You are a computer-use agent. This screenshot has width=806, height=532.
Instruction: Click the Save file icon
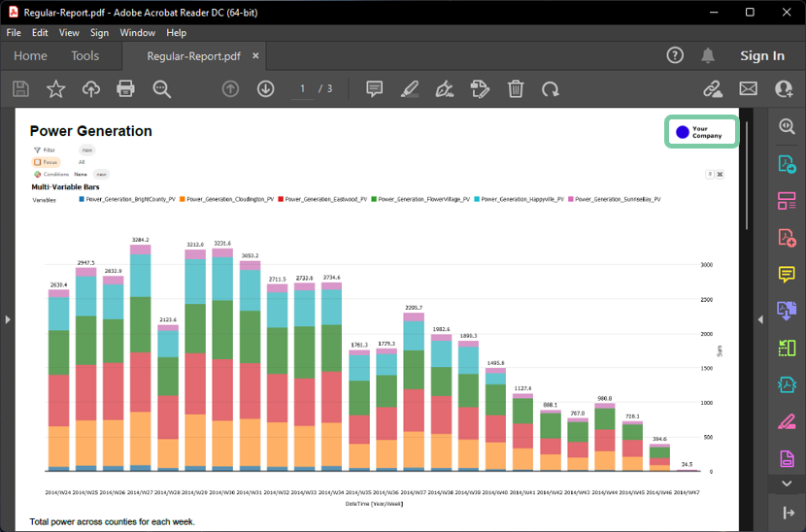pyautogui.click(x=20, y=89)
